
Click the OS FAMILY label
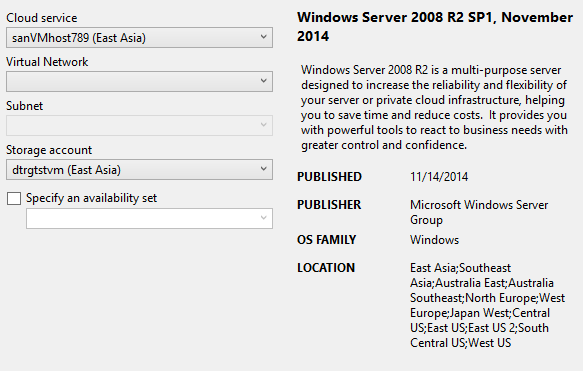[x=326, y=240]
